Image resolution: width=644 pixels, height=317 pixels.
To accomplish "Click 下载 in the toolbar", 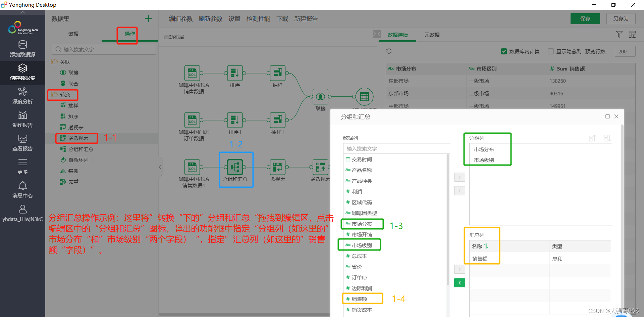I will [x=282, y=19].
